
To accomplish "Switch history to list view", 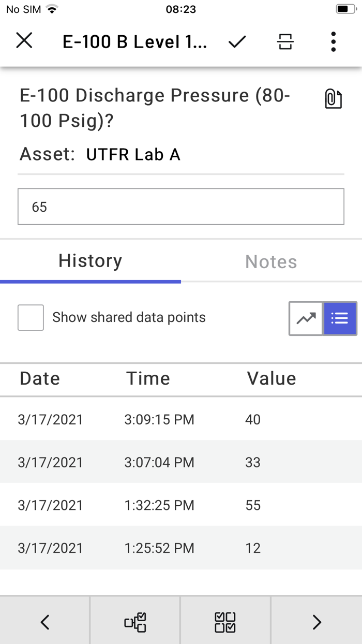I will [x=340, y=318].
